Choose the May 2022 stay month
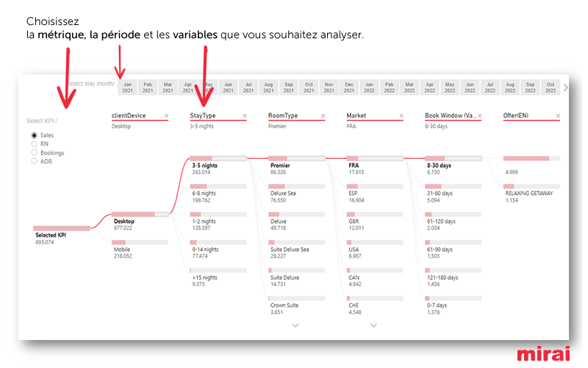 450,88
